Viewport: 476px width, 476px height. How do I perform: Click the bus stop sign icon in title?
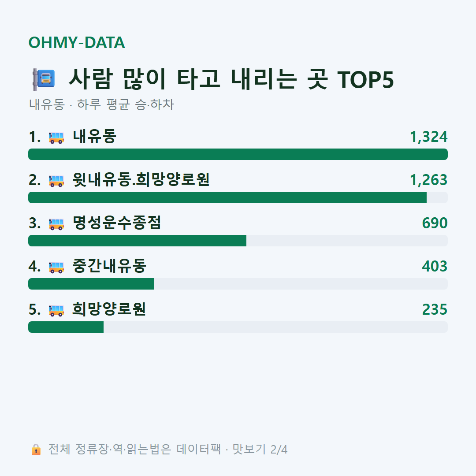click(x=44, y=79)
